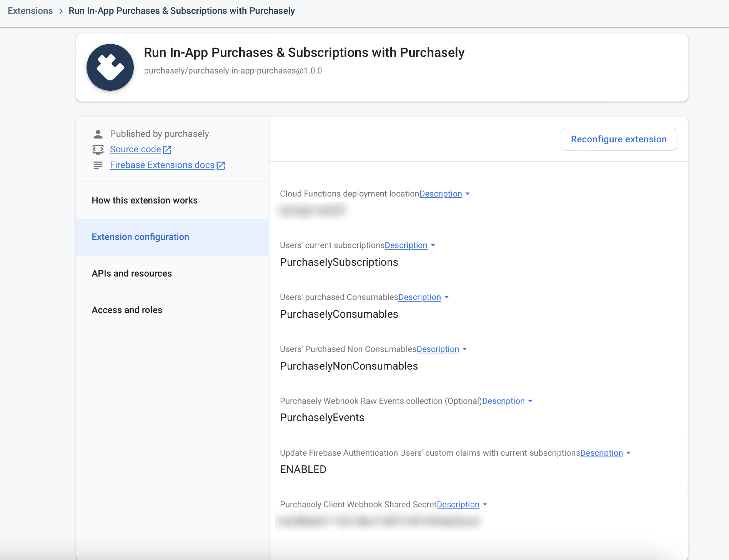Go to Extensions in the breadcrumb

(x=30, y=11)
